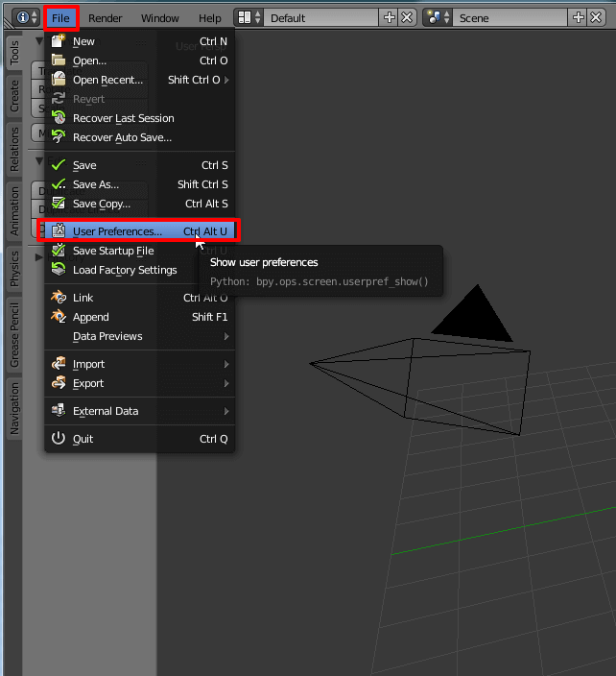616x676 pixels.
Task: Click the Save checkmark icon
Action: point(59,165)
